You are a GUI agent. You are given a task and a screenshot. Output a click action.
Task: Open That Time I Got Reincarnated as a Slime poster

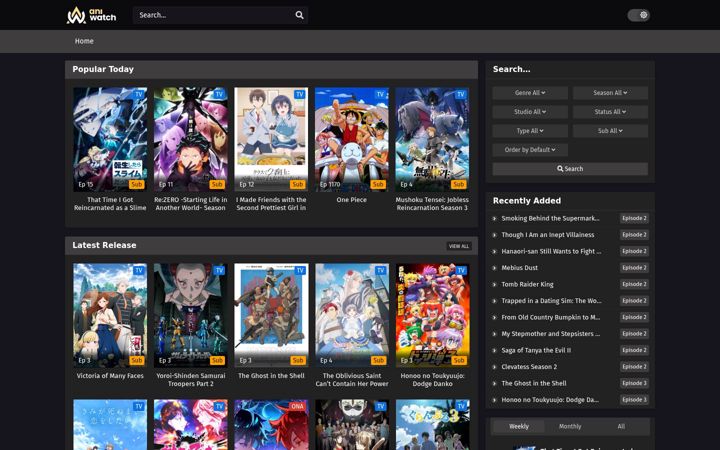(110, 139)
